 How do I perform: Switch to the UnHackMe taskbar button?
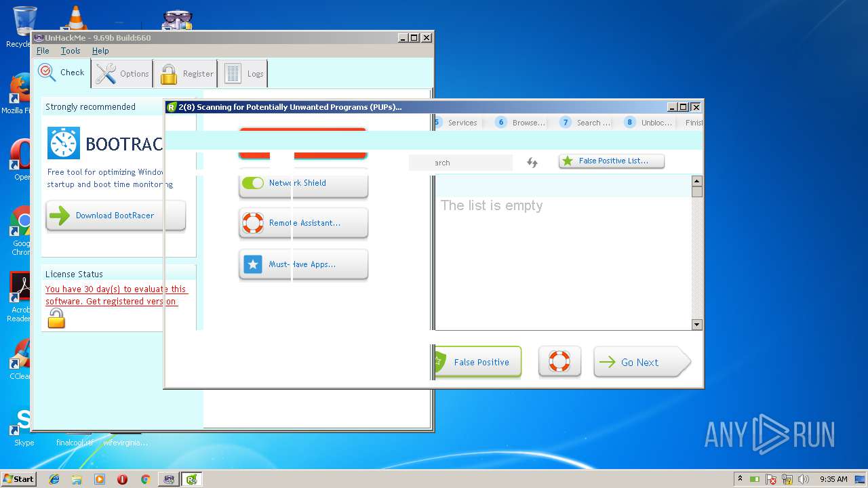(x=169, y=479)
